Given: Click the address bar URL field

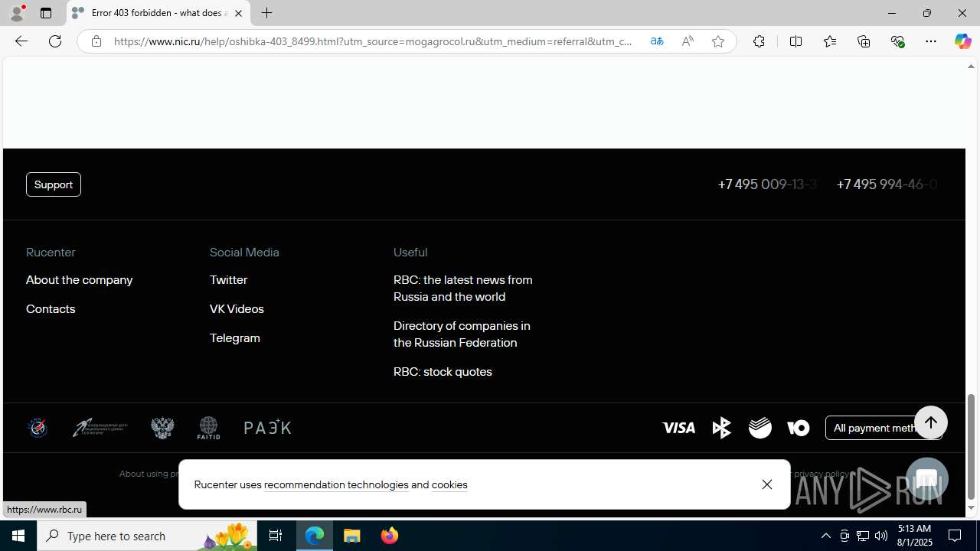Looking at the screenshot, I should 374,41.
